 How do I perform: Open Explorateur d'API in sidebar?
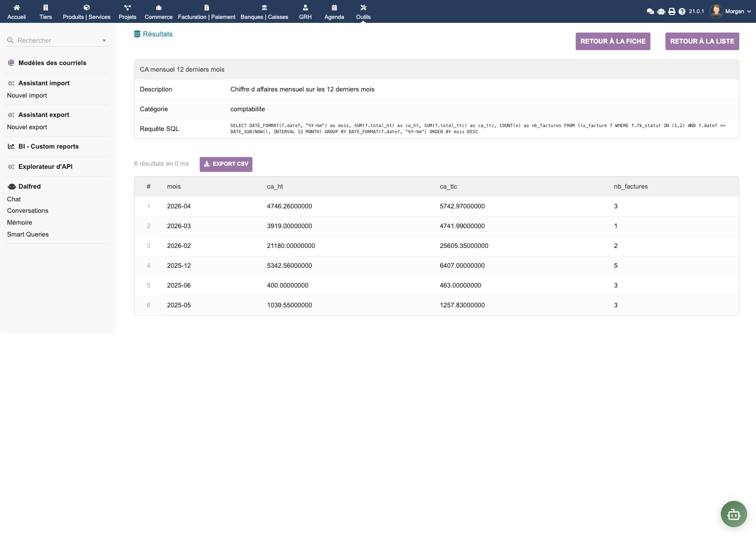click(45, 167)
